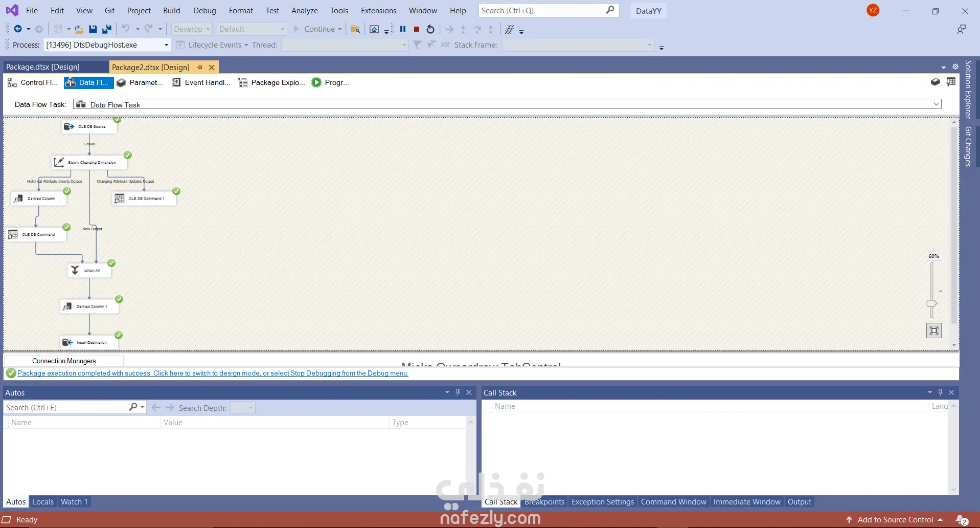Click the Undo arrow icon

(x=126, y=29)
